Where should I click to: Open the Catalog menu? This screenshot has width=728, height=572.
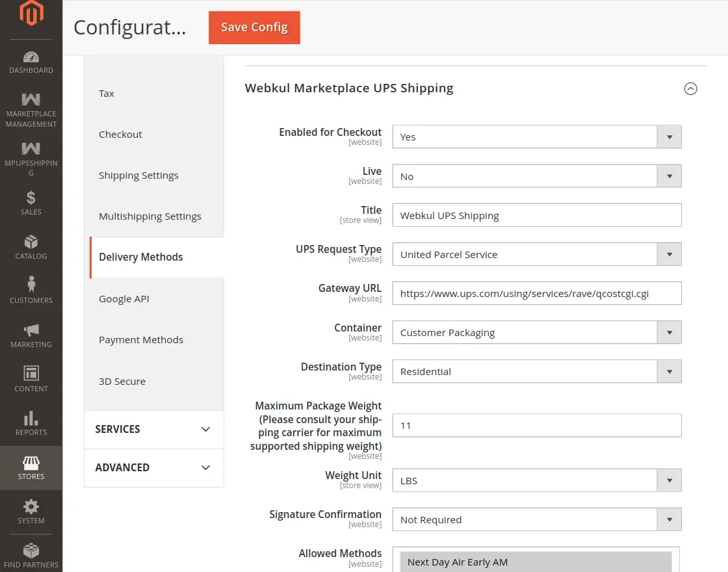tap(31, 246)
